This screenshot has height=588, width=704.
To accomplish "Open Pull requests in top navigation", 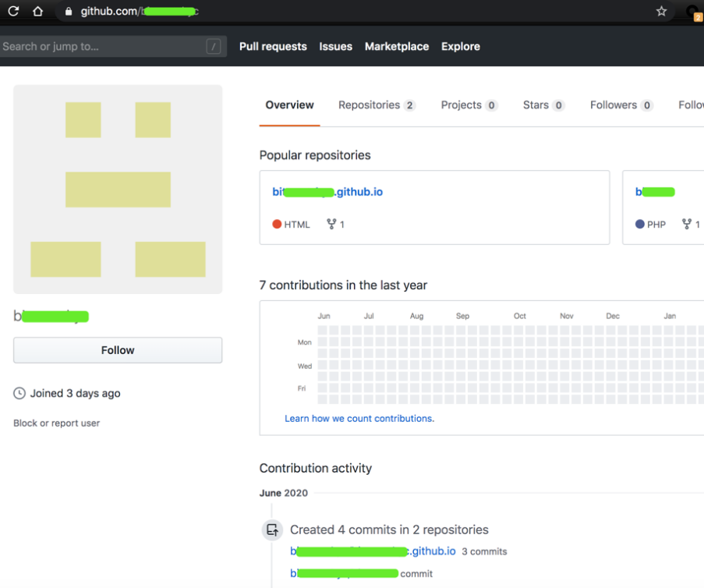I will coord(273,47).
